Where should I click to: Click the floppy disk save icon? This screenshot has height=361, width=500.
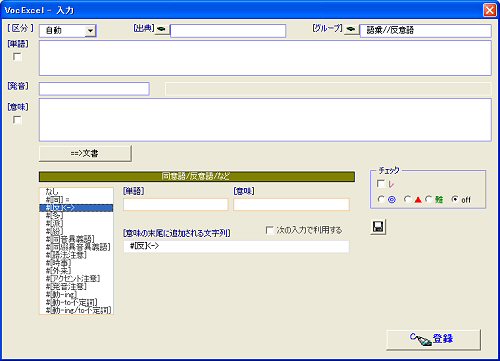pyautogui.click(x=378, y=227)
